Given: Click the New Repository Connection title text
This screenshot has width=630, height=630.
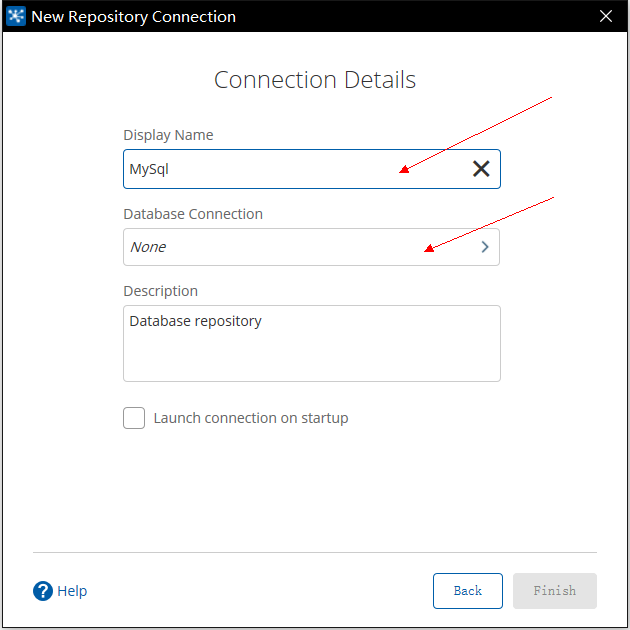Looking at the screenshot, I should (x=133, y=17).
